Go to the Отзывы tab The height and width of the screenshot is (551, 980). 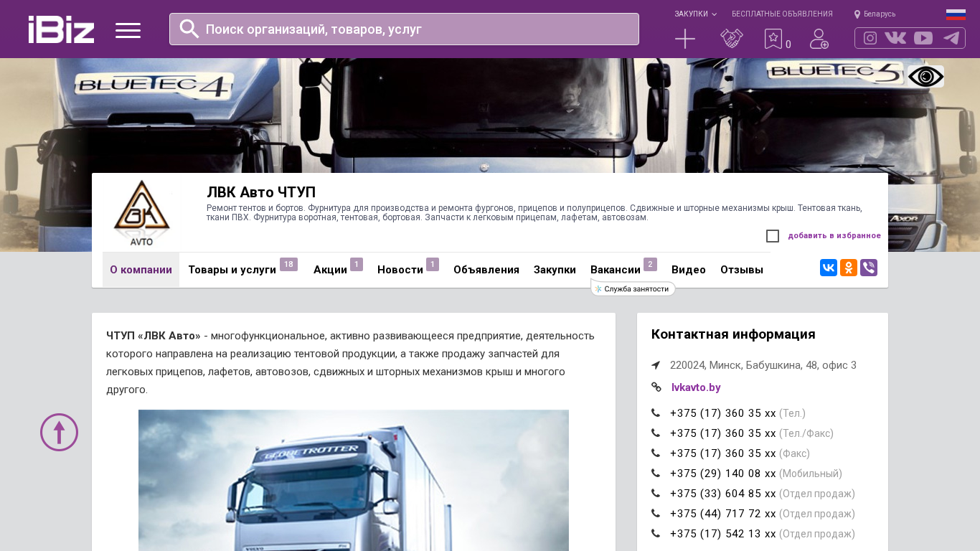(x=742, y=270)
